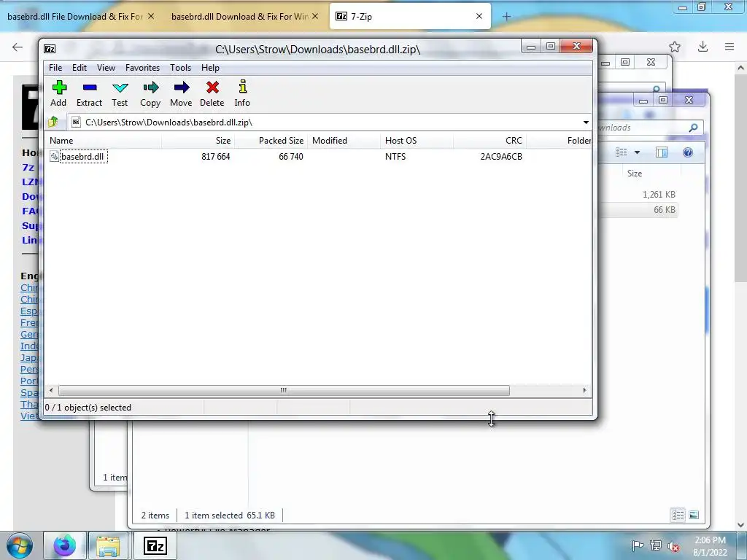Click the NTFS host OS value
Image resolution: width=747 pixels, height=560 pixels.
point(395,157)
